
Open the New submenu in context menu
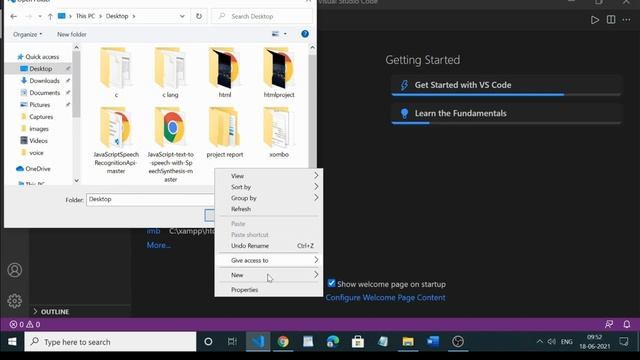tap(269, 275)
